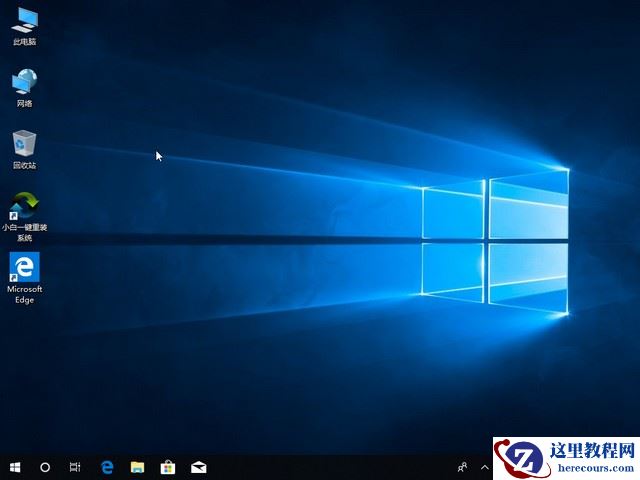Open Microsoft Store from the taskbar
The width and height of the screenshot is (640, 480).
coord(168,467)
